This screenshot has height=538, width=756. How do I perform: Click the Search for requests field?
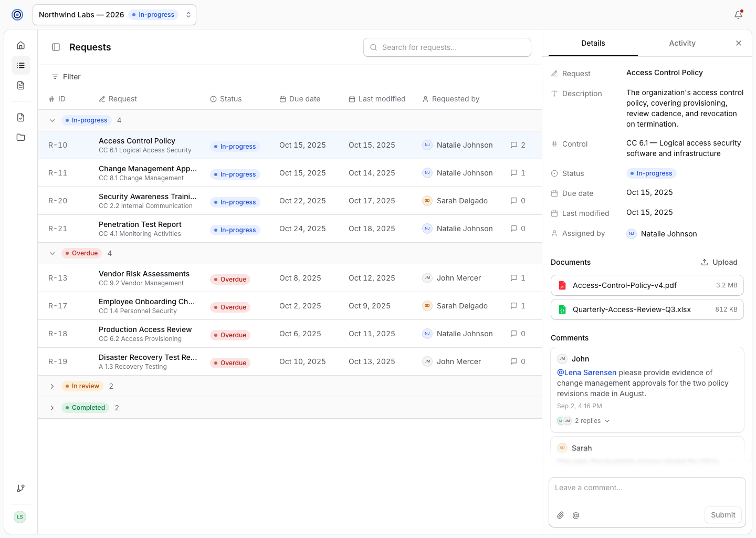[x=447, y=47]
